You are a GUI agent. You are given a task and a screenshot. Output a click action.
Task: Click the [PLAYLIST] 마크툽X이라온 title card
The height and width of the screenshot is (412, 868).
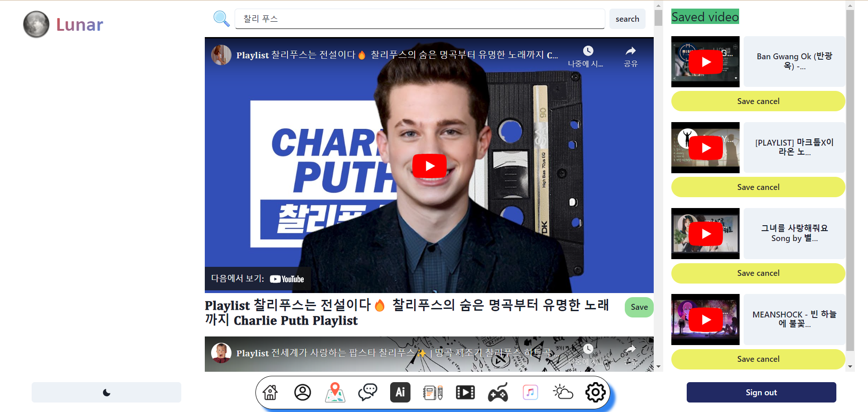point(794,147)
